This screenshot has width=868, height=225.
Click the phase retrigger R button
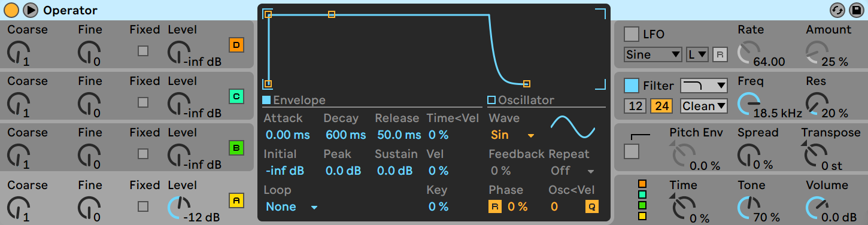[x=494, y=207]
